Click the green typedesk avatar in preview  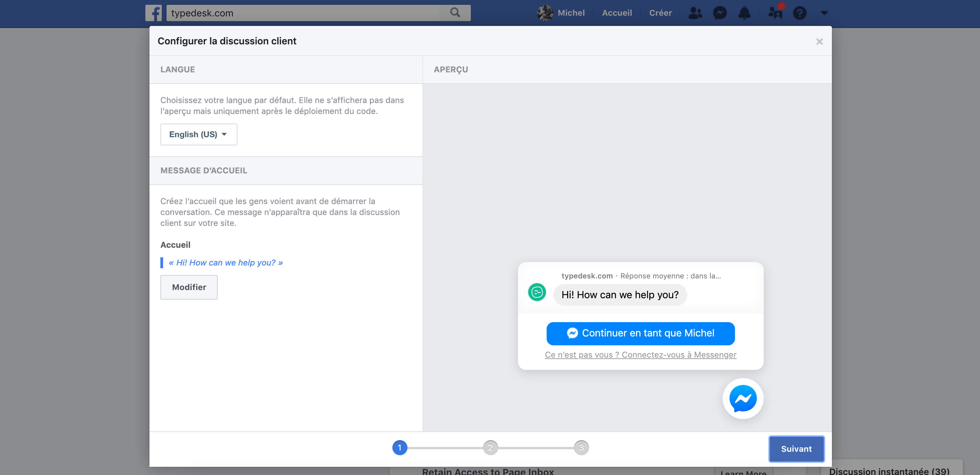tap(537, 292)
